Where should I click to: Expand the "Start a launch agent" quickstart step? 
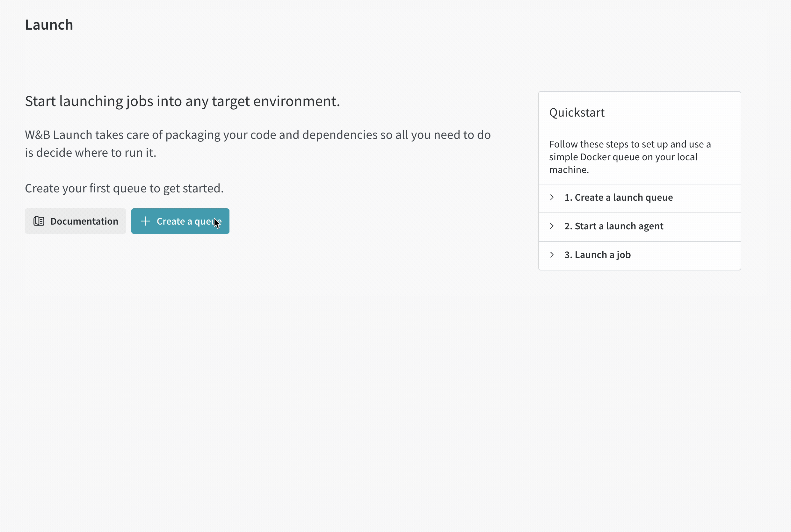tap(613, 226)
